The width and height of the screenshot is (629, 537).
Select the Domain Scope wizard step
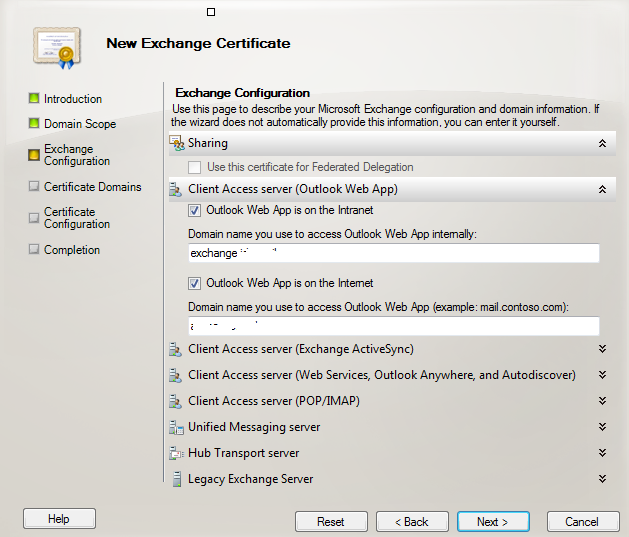pyautogui.click(x=80, y=124)
